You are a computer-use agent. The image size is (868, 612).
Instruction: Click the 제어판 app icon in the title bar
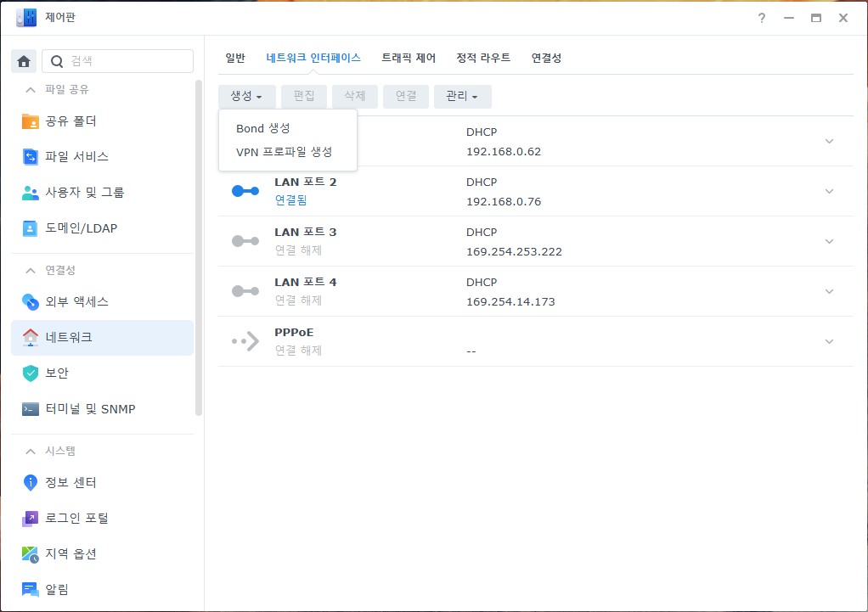(26, 18)
